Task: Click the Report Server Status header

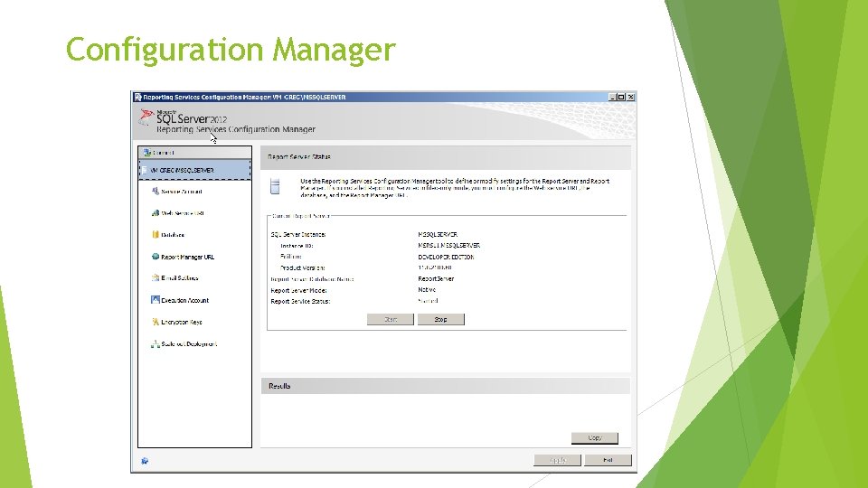Action: pos(445,157)
